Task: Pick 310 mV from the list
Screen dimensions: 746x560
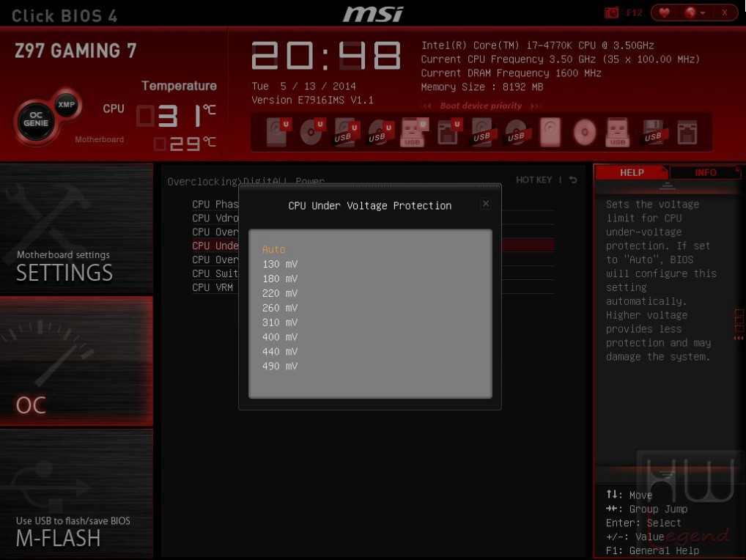Action: click(280, 322)
